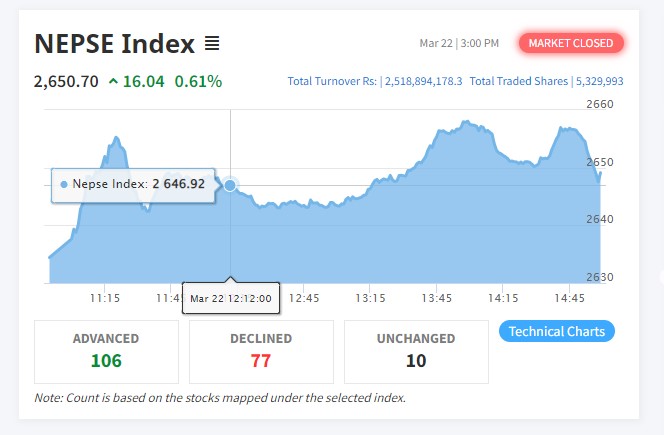Click the 0.61% percentage change
Image resolution: width=664 pixels, height=435 pixels.
198,81
